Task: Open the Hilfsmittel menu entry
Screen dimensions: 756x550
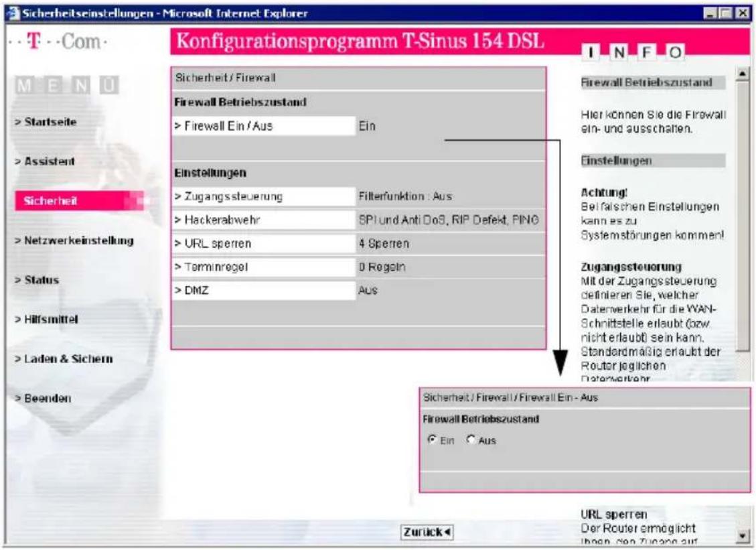Action: pos(46,320)
